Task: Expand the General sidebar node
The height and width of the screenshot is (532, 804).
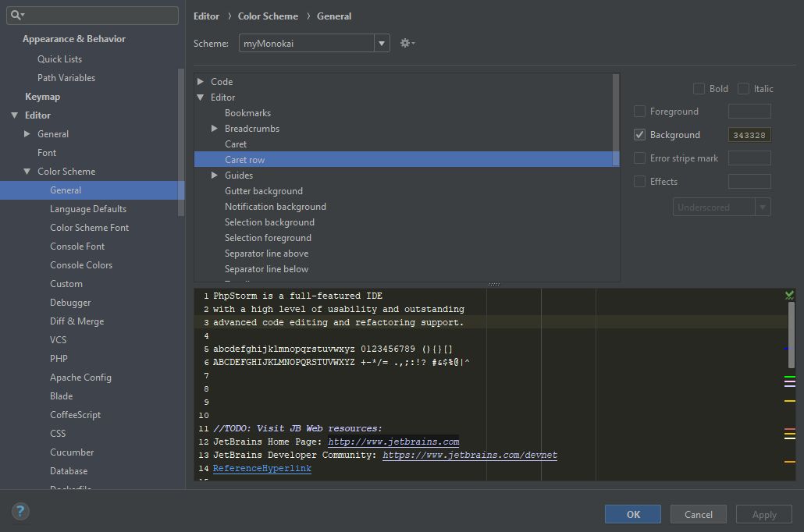Action: 27,133
